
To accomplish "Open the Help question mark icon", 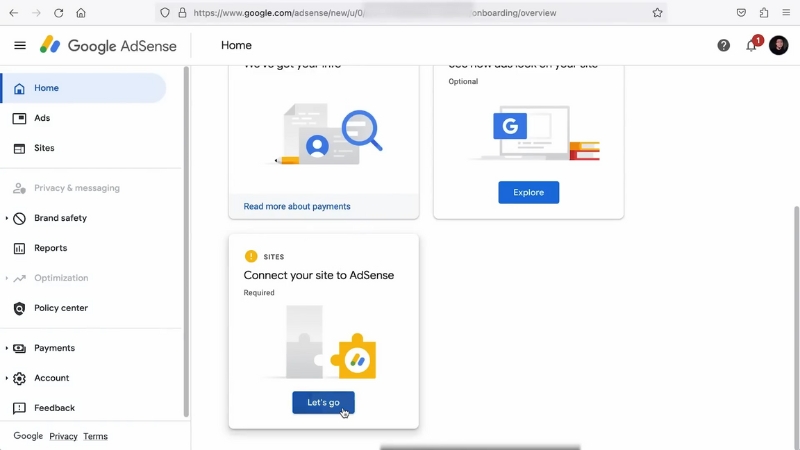I will coord(723,45).
